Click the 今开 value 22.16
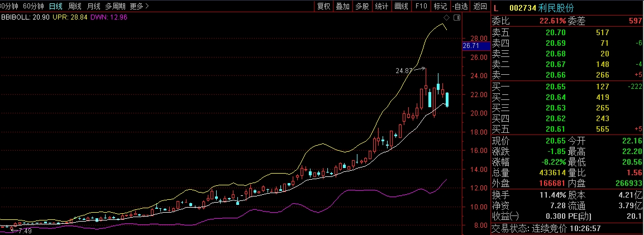This screenshot has width=644, height=235. click(x=633, y=141)
